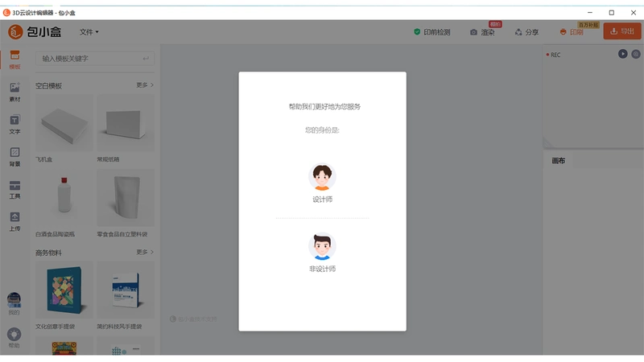Switch to the 画布 canvas tab
The image size is (644, 362).
click(x=558, y=160)
